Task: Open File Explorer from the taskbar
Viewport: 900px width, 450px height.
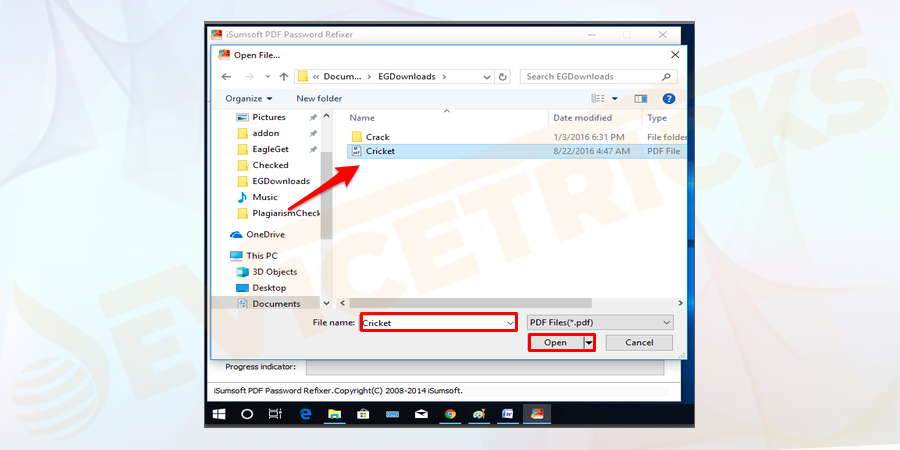Action: click(334, 414)
